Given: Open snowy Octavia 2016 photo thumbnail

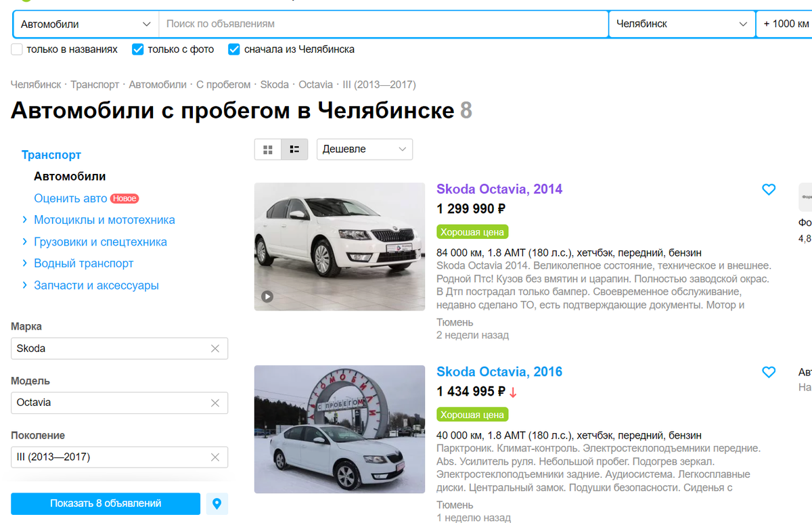Looking at the screenshot, I should pos(340,430).
